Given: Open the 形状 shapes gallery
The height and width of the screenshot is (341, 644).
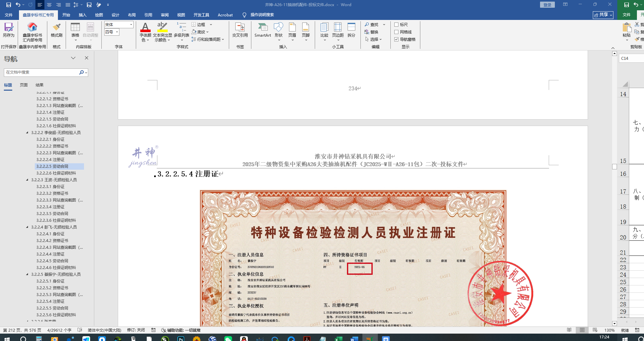Looking at the screenshot, I should pyautogui.click(x=279, y=31).
